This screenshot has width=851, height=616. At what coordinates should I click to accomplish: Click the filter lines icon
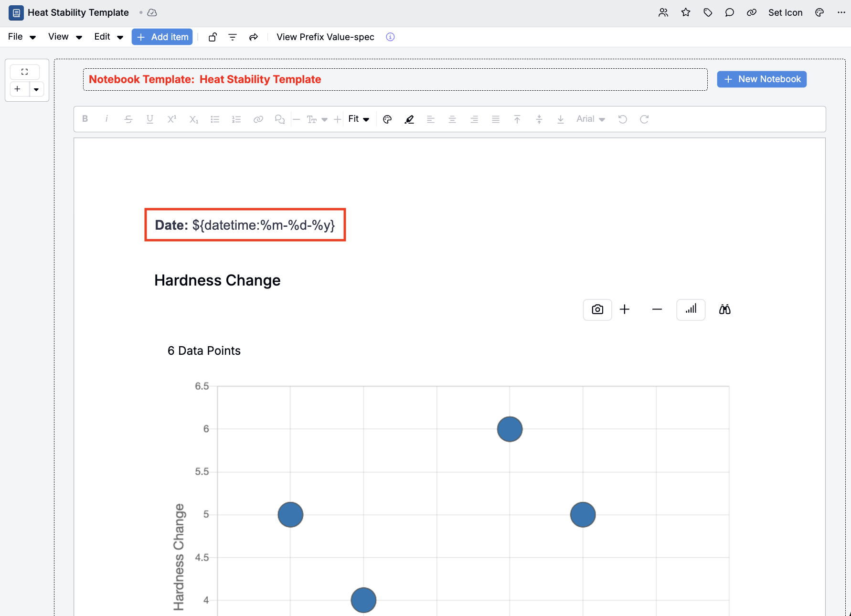click(x=233, y=37)
